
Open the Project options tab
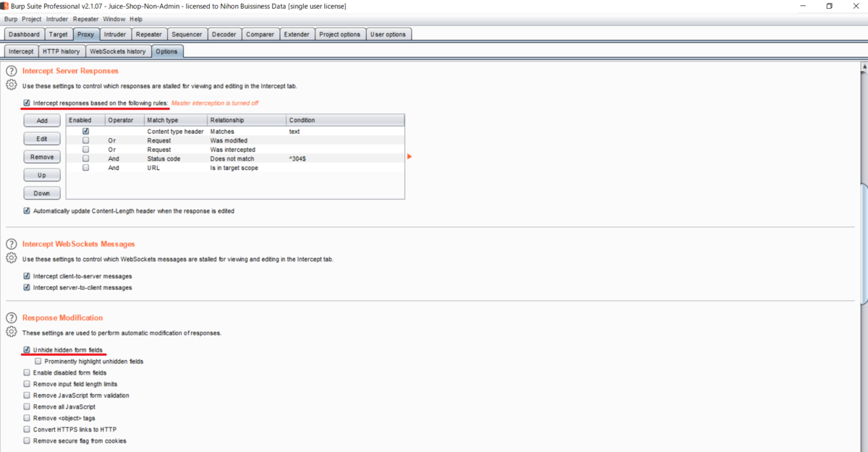click(x=340, y=34)
